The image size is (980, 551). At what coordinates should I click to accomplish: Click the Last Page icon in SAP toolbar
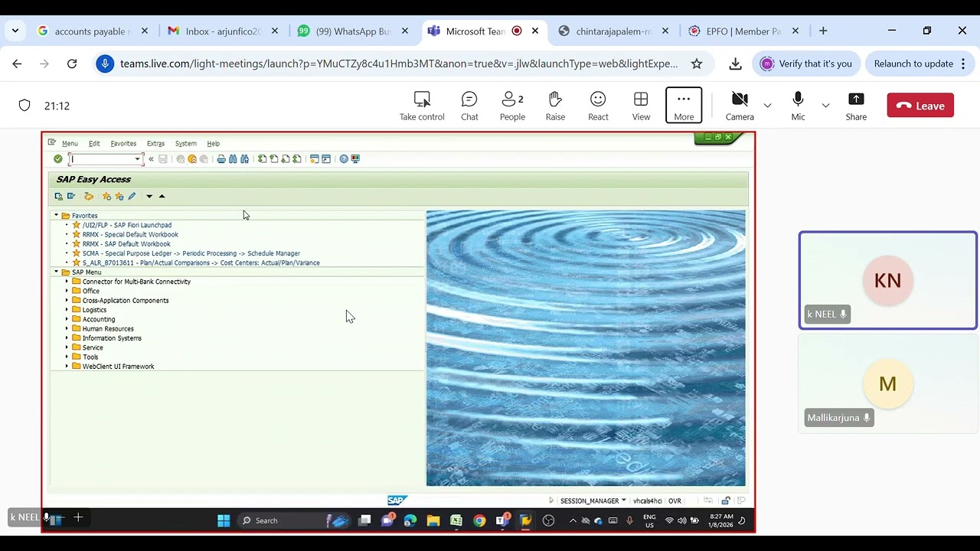click(x=297, y=159)
